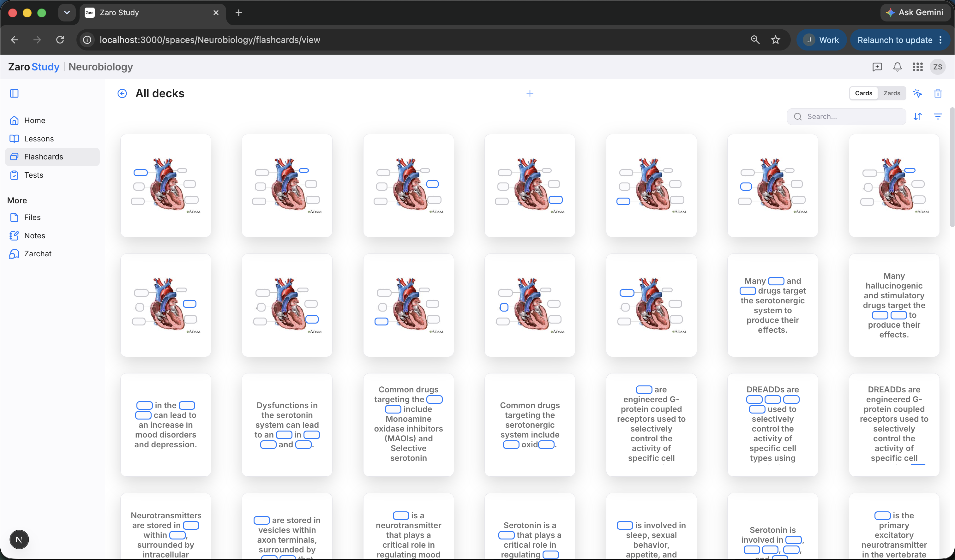
Task: Close the Zaro Study tab
Action: pos(216,13)
